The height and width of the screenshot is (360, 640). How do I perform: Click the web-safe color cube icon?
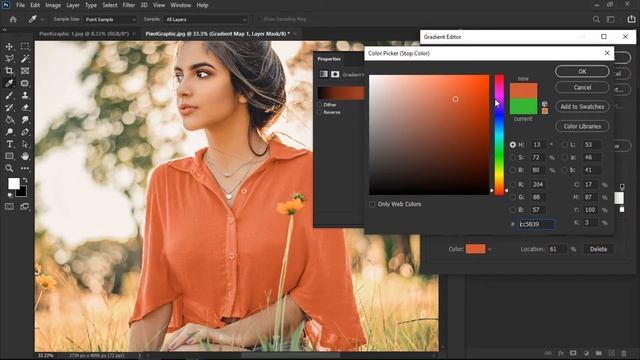tap(544, 104)
